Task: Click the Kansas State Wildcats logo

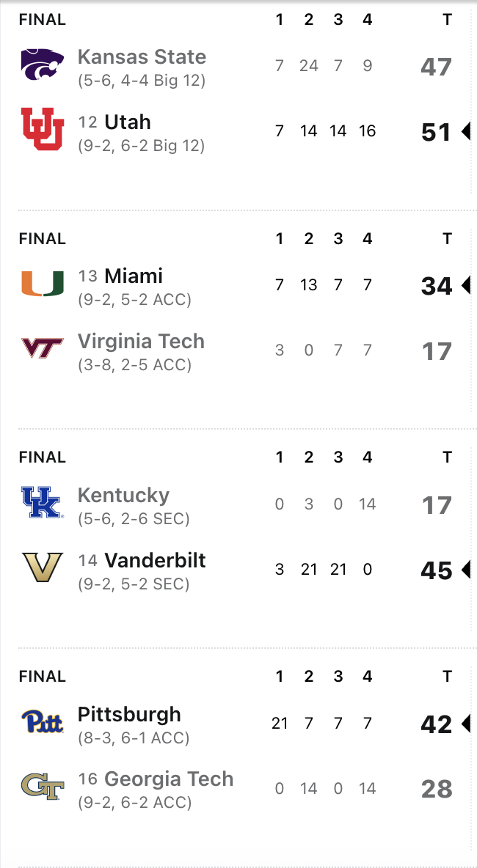Action: [x=42, y=65]
